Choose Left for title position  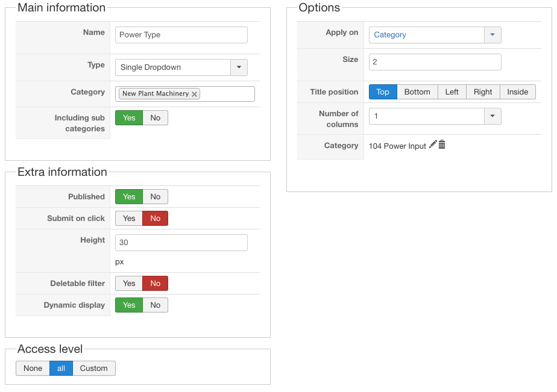tap(452, 92)
